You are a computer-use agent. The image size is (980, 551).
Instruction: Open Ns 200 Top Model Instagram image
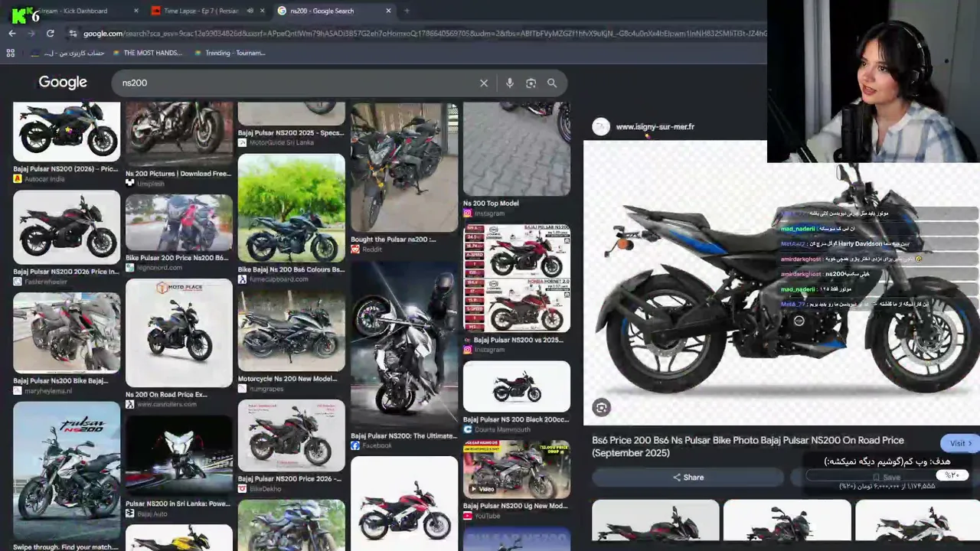[517, 149]
